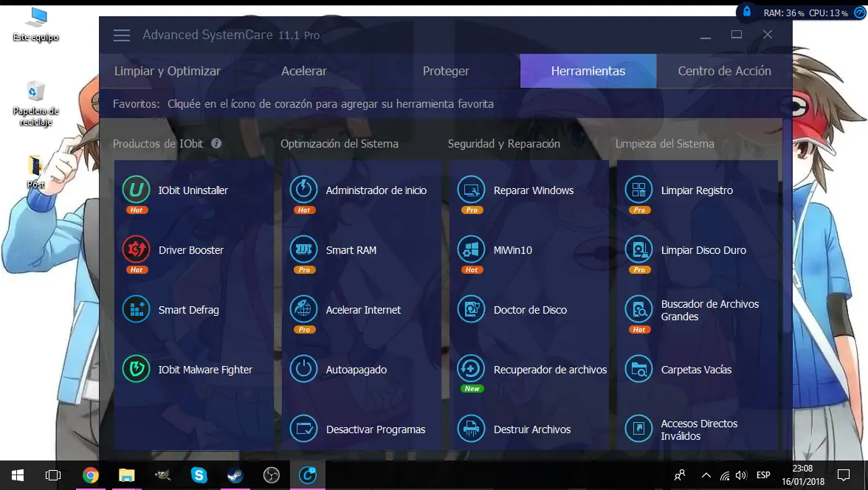The width and height of the screenshot is (868, 490).
Task: Open the Doctor de Disco icon
Action: point(471,309)
